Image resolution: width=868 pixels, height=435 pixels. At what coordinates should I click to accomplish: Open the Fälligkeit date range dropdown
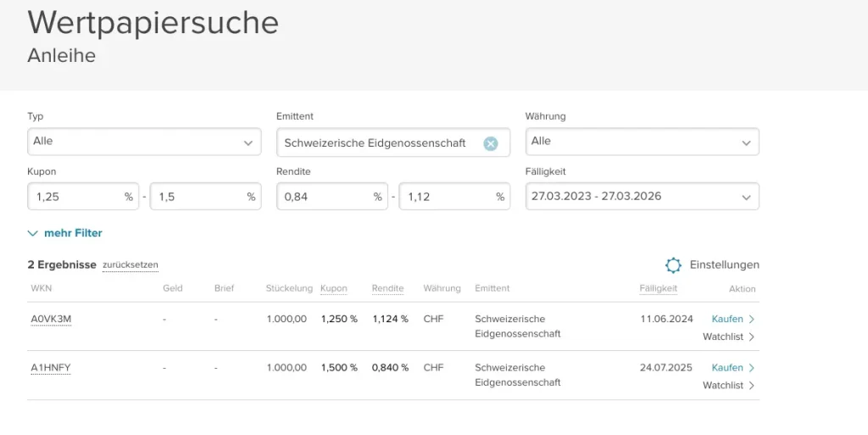coord(642,196)
